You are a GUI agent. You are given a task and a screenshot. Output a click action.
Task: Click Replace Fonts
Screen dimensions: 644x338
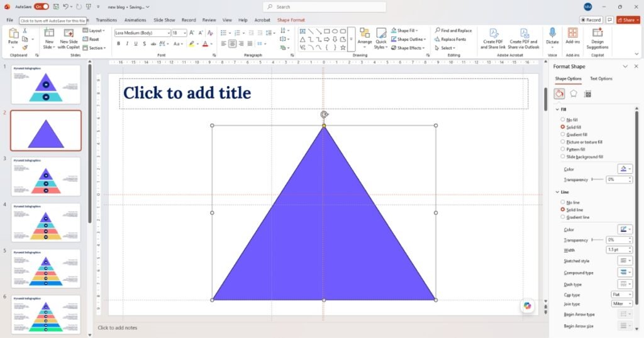450,40
